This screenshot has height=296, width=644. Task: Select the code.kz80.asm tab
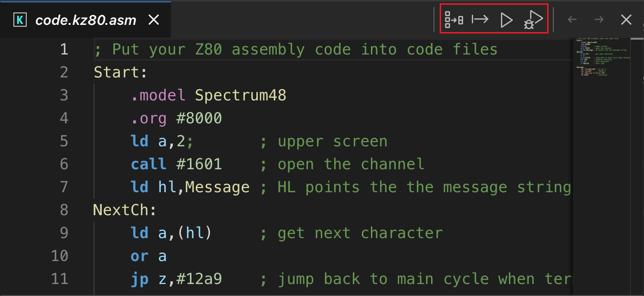[x=86, y=20]
